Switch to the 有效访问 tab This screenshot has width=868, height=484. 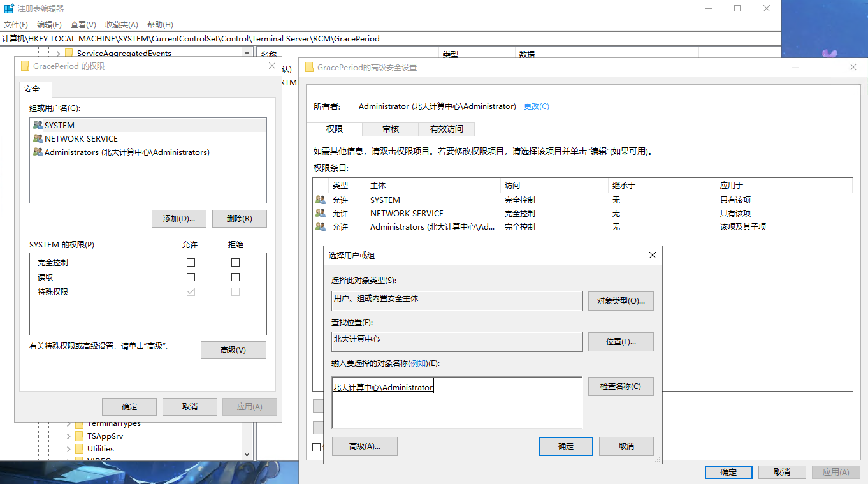point(446,129)
